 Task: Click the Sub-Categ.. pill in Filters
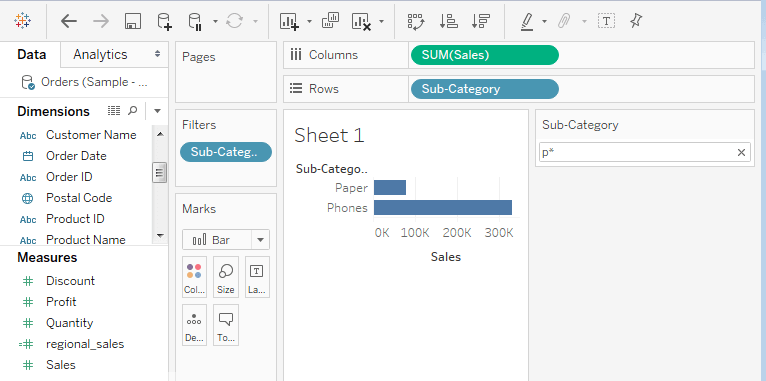226,152
